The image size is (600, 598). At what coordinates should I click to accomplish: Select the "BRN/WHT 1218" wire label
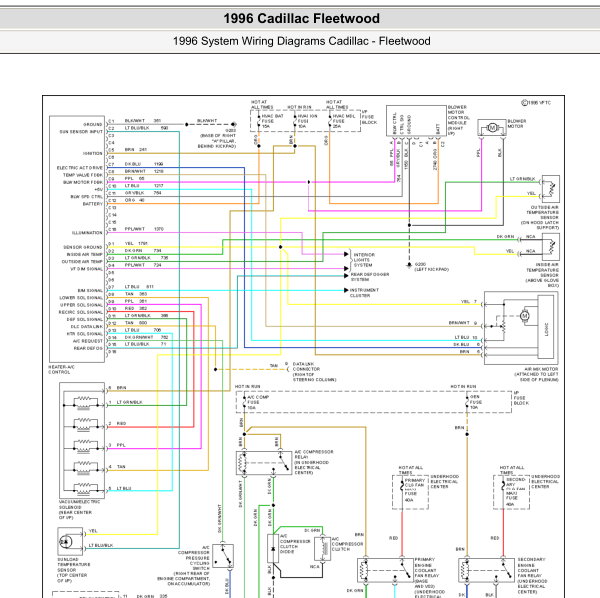tap(144, 171)
